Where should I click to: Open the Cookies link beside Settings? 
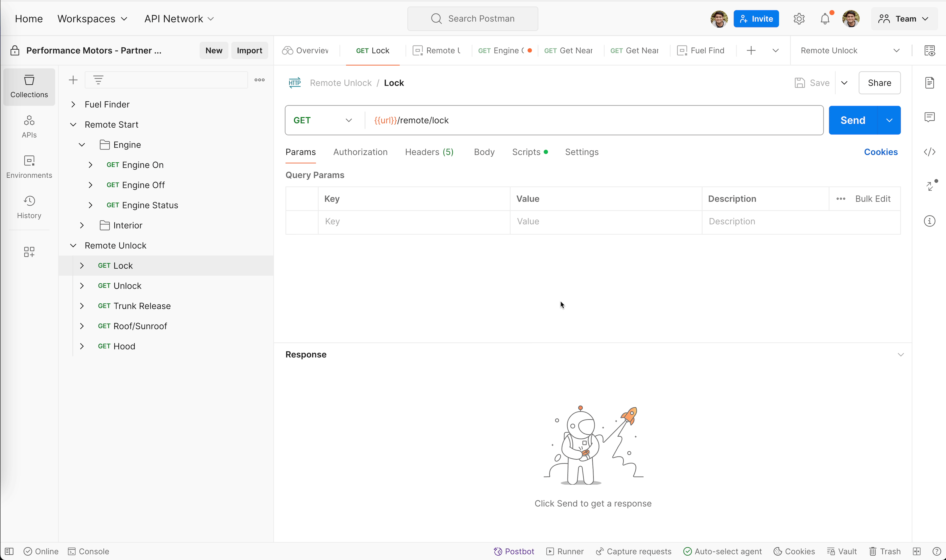pyautogui.click(x=881, y=152)
